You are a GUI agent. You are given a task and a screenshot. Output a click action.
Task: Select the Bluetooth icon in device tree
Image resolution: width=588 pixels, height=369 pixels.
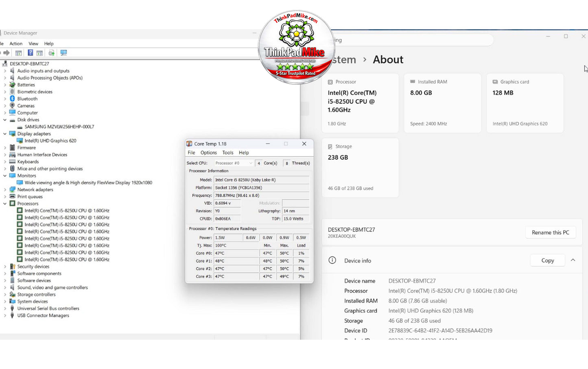coord(12,99)
